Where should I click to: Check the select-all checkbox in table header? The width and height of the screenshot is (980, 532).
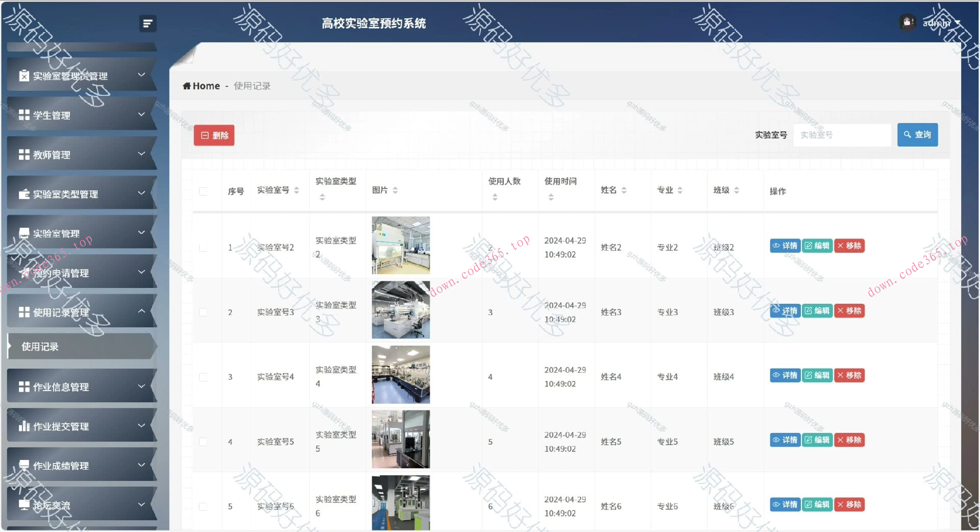[204, 191]
